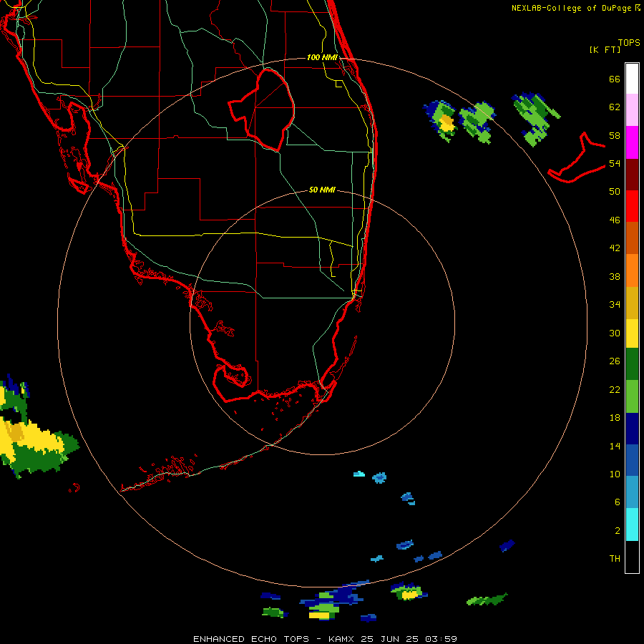Click the 03:59 time stamp
The width and height of the screenshot is (644, 644).
pos(441,639)
